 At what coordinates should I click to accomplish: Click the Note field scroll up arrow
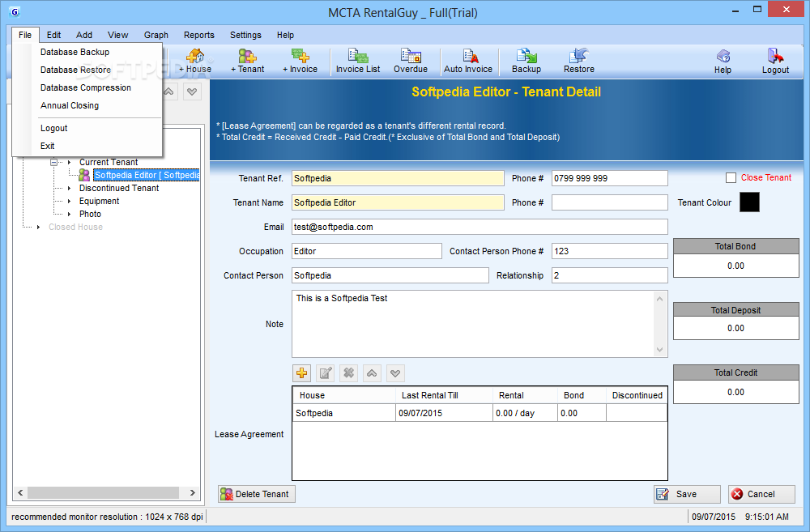[x=659, y=299]
